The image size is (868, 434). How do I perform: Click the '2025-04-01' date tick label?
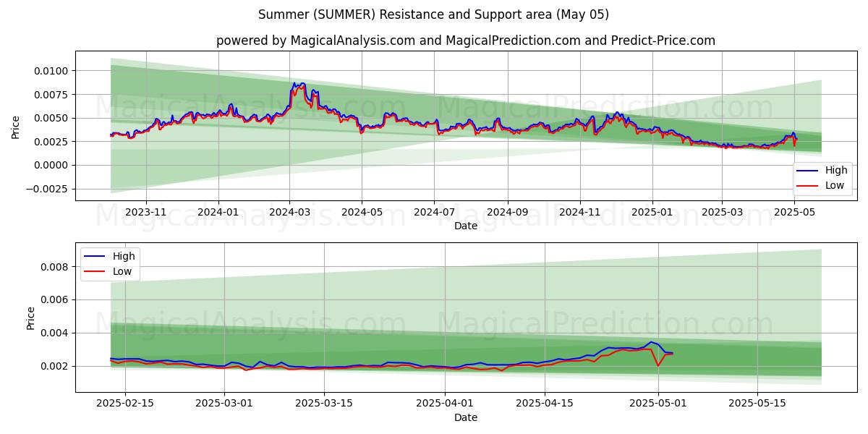(444, 402)
